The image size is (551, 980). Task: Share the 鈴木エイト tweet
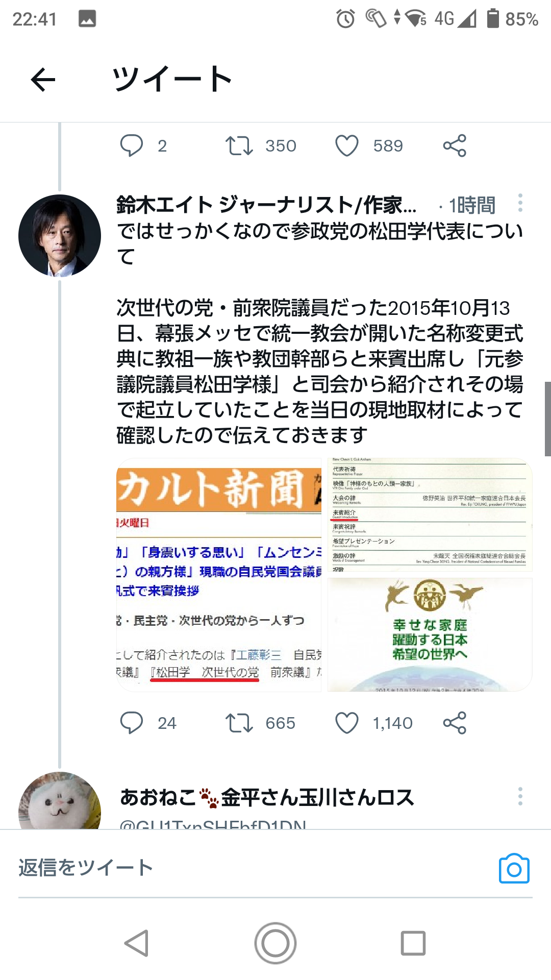coord(455,723)
